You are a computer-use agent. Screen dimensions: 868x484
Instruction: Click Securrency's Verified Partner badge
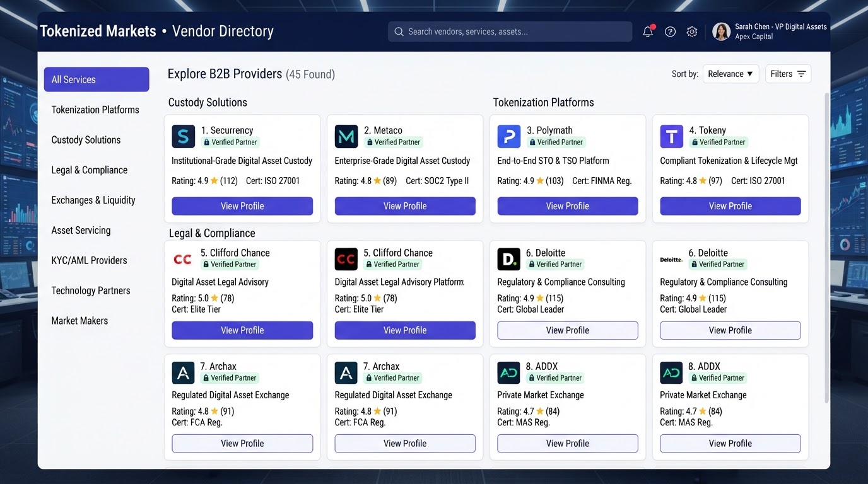(230, 142)
